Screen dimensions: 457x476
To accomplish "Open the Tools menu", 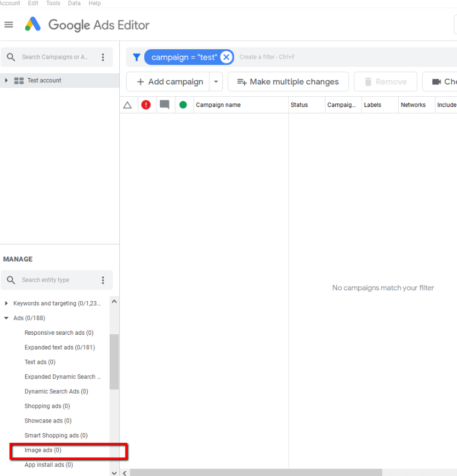I will tap(53, 3).
